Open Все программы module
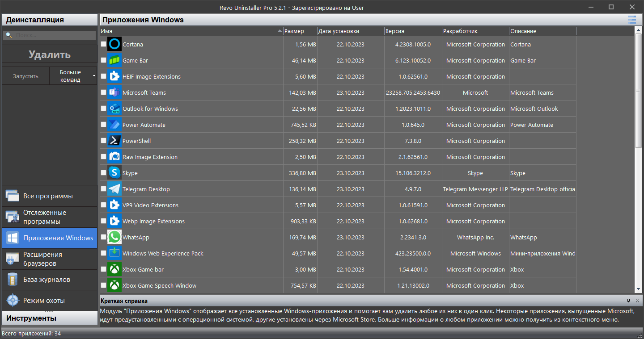Image resolution: width=644 pixels, height=339 pixels. [x=50, y=196]
